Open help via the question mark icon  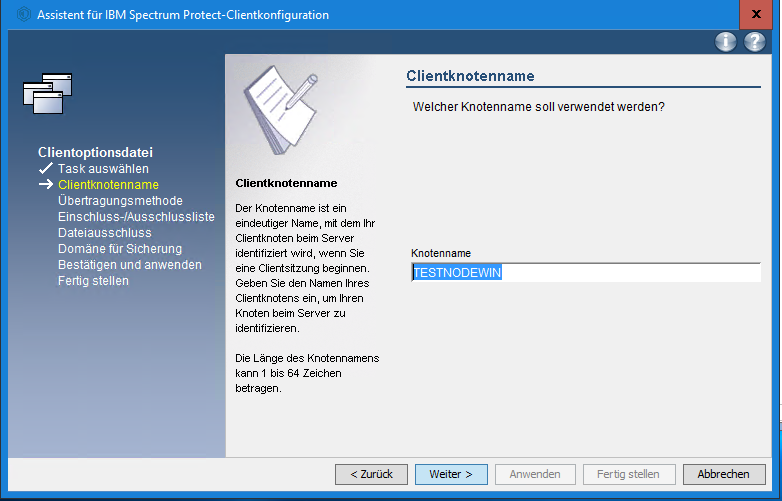[x=754, y=42]
